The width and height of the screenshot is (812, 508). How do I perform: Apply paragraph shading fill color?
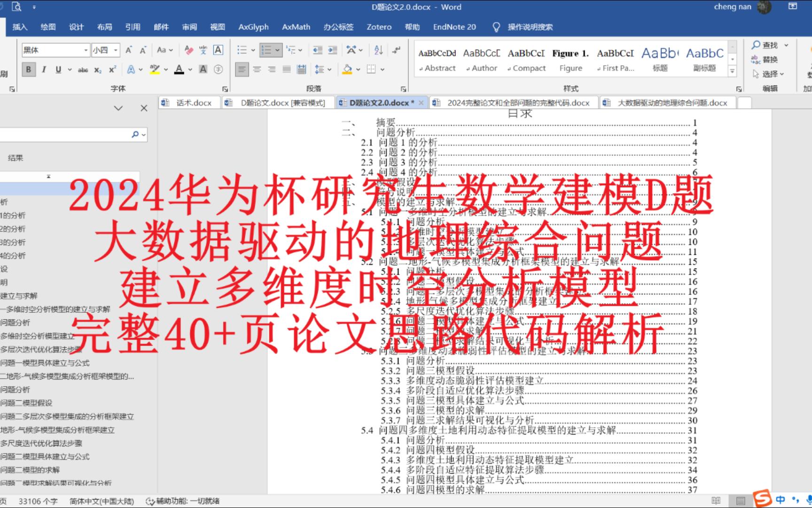[x=347, y=70]
